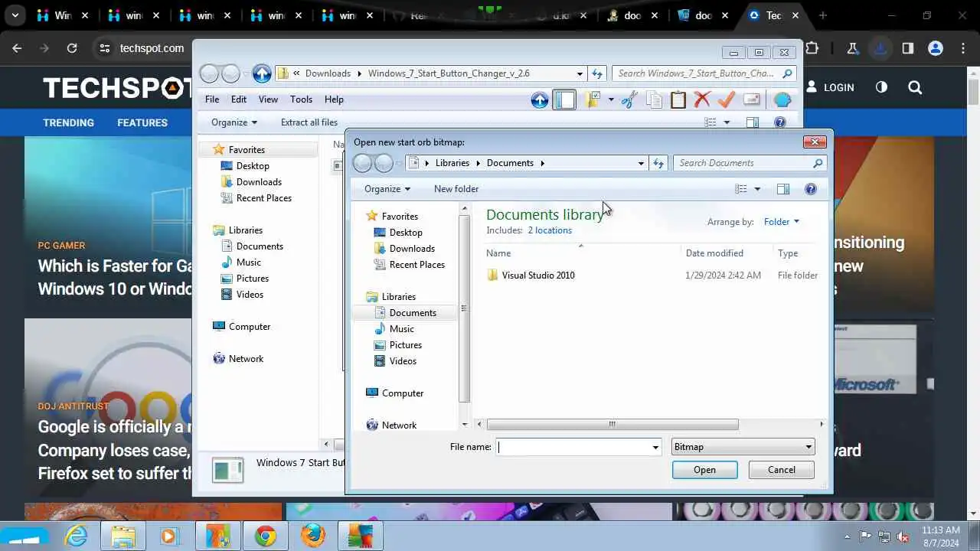Click the orange checkmark Properties icon

[x=727, y=99]
